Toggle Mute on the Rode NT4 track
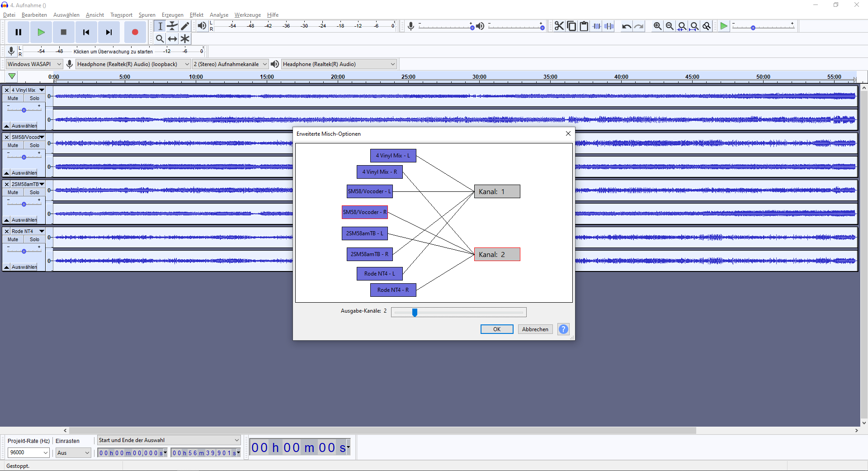Image resolution: width=868 pixels, height=471 pixels. coord(13,239)
